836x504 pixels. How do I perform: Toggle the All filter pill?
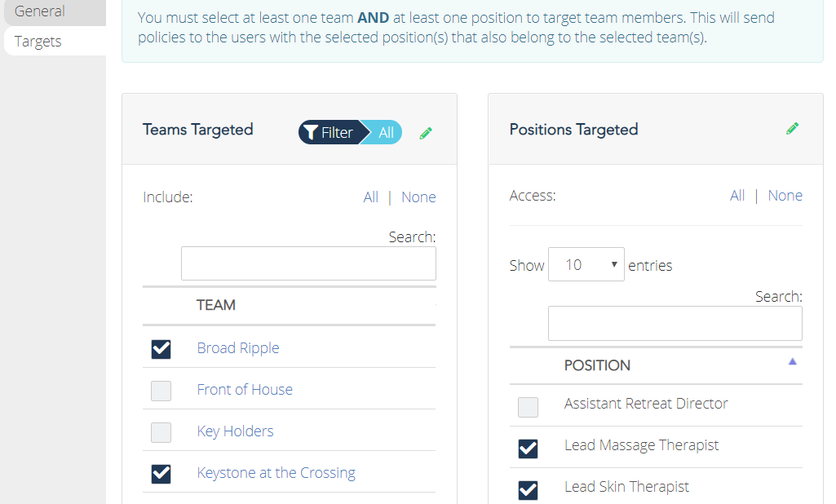tap(386, 132)
